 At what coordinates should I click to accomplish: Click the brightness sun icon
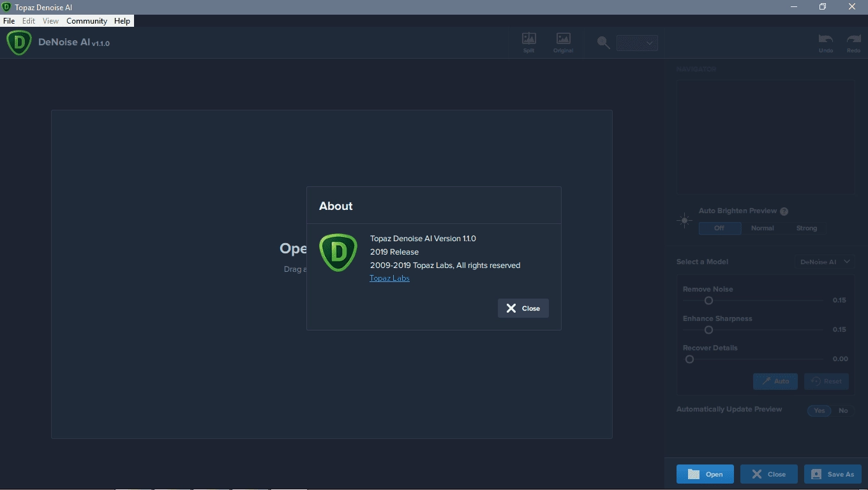point(685,221)
